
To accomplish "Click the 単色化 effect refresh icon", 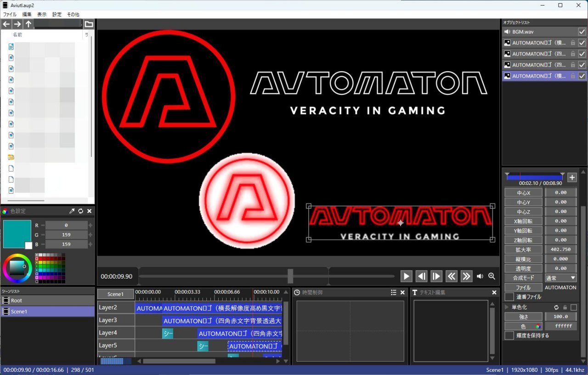I will coord(556,307).
